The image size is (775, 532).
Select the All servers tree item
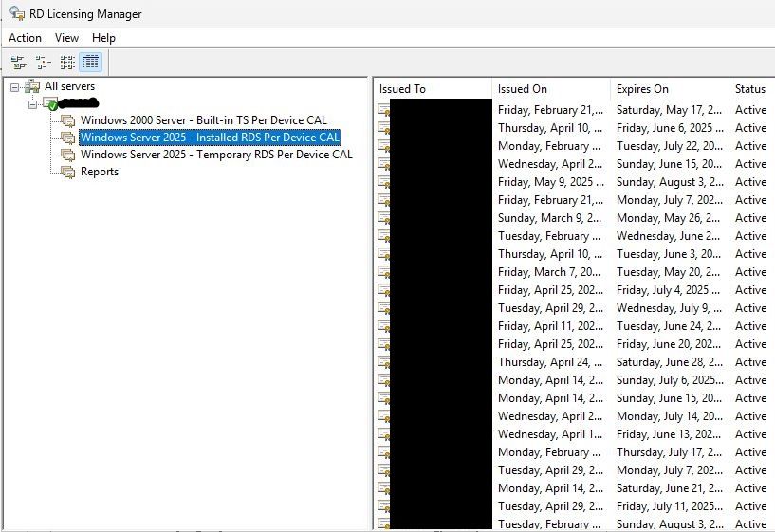[x=69, y=86]
